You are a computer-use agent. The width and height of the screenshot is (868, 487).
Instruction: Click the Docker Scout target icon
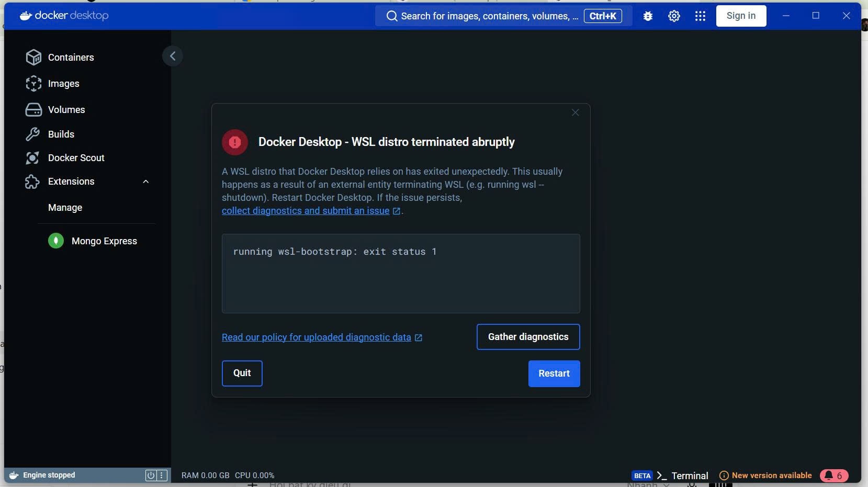click(x=32, y=158)
